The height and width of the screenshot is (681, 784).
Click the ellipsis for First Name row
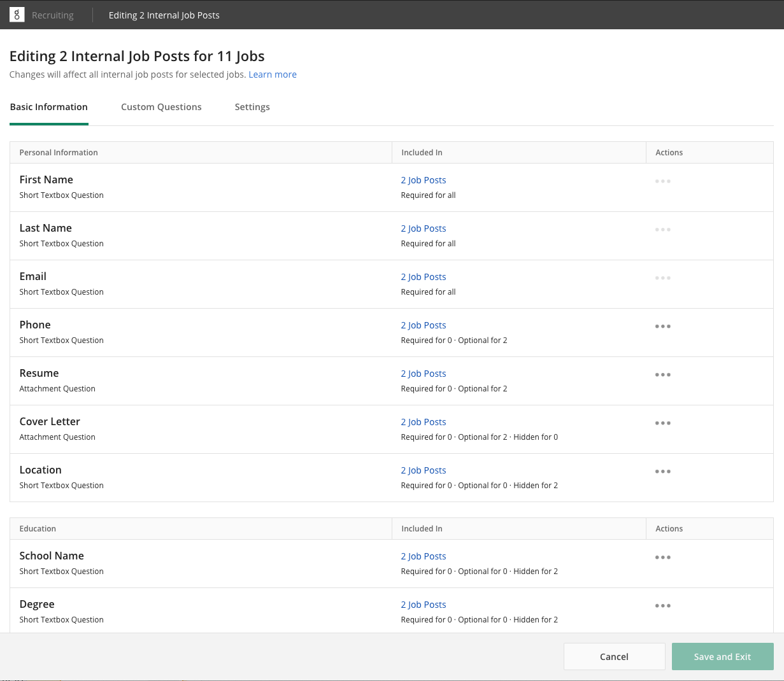(662, 181)
